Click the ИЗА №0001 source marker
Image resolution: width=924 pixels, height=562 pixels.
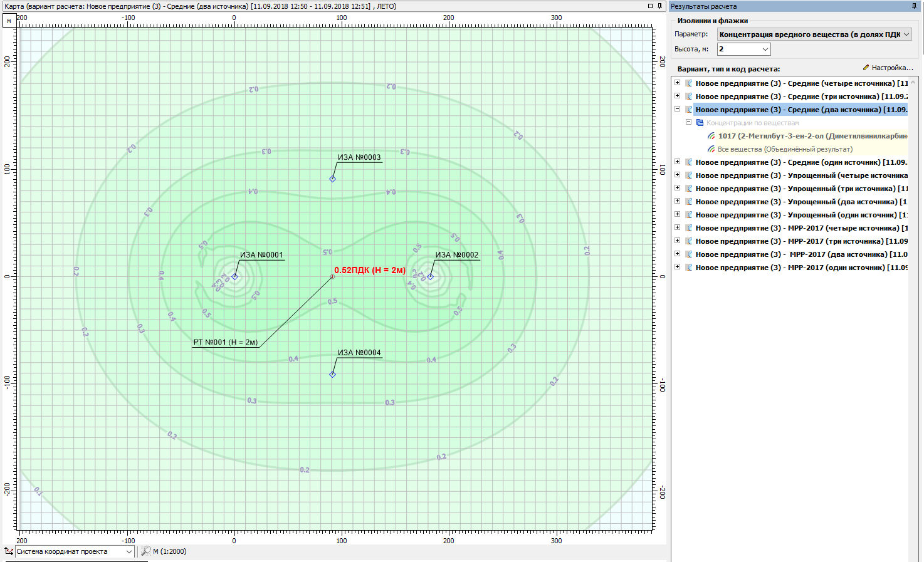coord(235,276)
